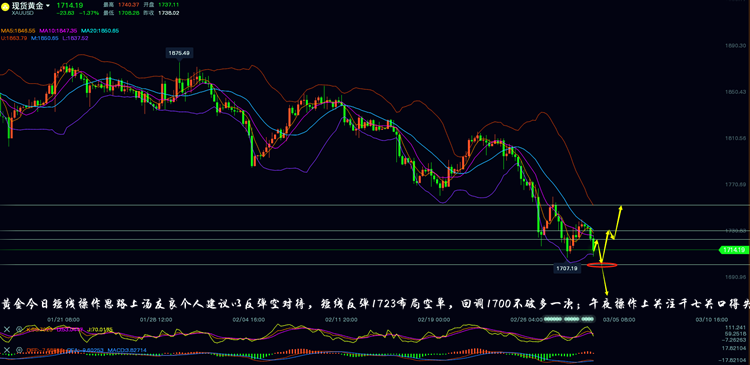
Task: Click the yellow gold symbol icon
Action: [x=5, y=6]
